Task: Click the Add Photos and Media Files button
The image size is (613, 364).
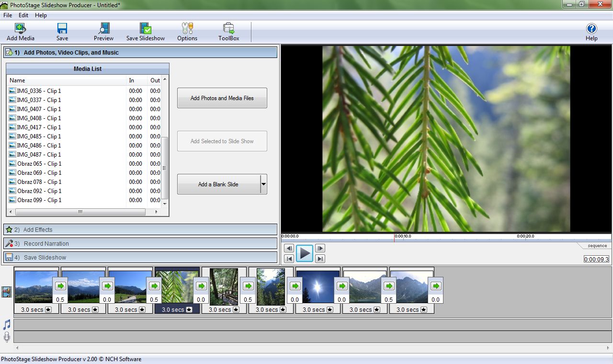Action: tap(222, 98)
